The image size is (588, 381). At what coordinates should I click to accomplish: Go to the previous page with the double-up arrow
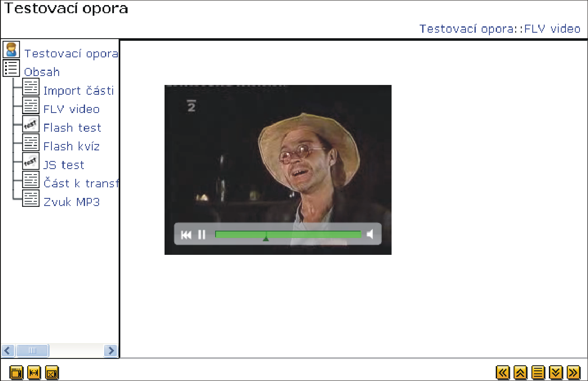click(x=520, y=373)
